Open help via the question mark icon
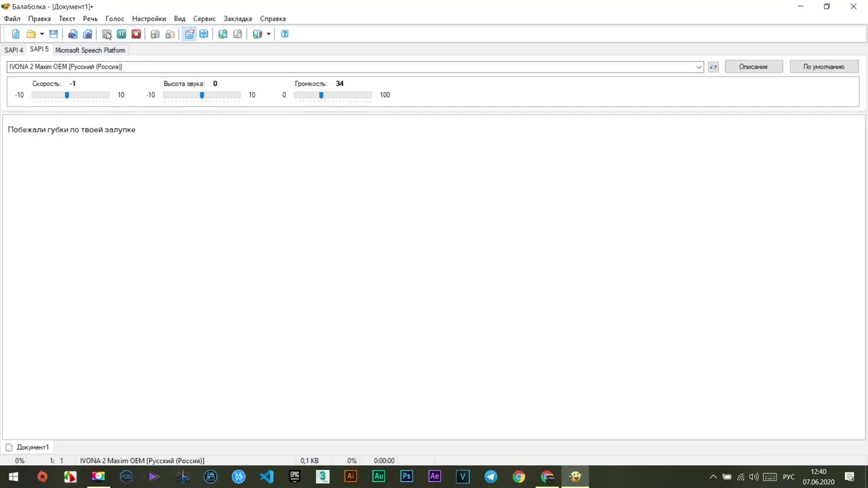The height and width of the screenshot is (488, 868). [x=285, y=34]
